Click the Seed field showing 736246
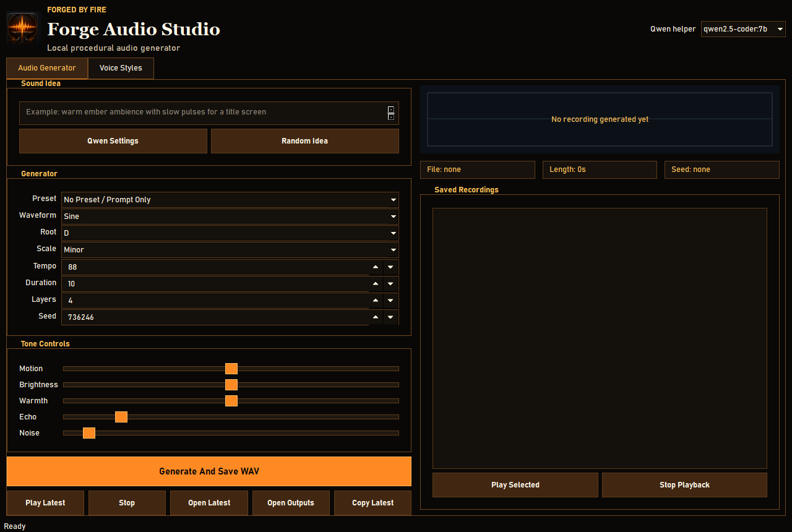Screen dimensions: 792x532 [x=215, y=317]
